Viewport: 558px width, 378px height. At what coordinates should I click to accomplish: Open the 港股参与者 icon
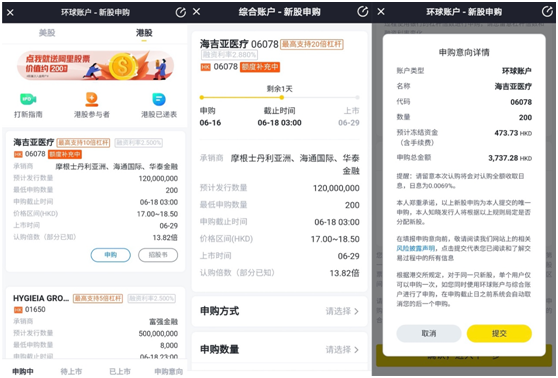click(x=91, y=105)
